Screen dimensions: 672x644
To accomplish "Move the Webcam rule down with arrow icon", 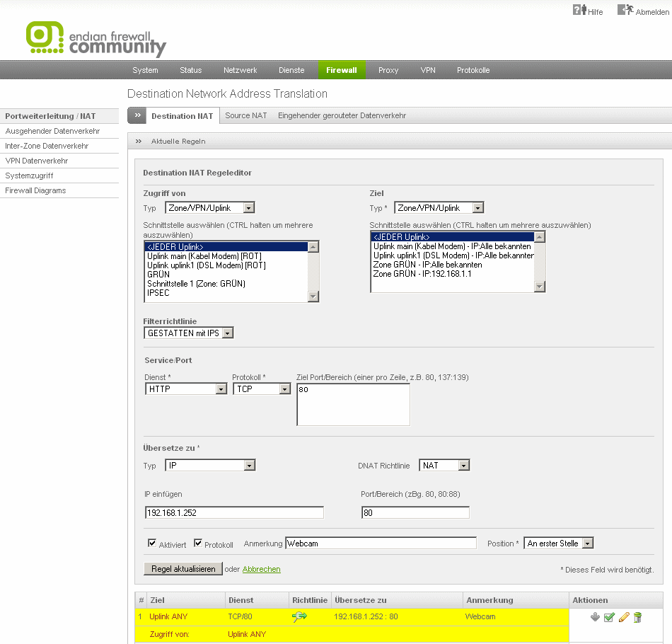I will click(595, 617).
